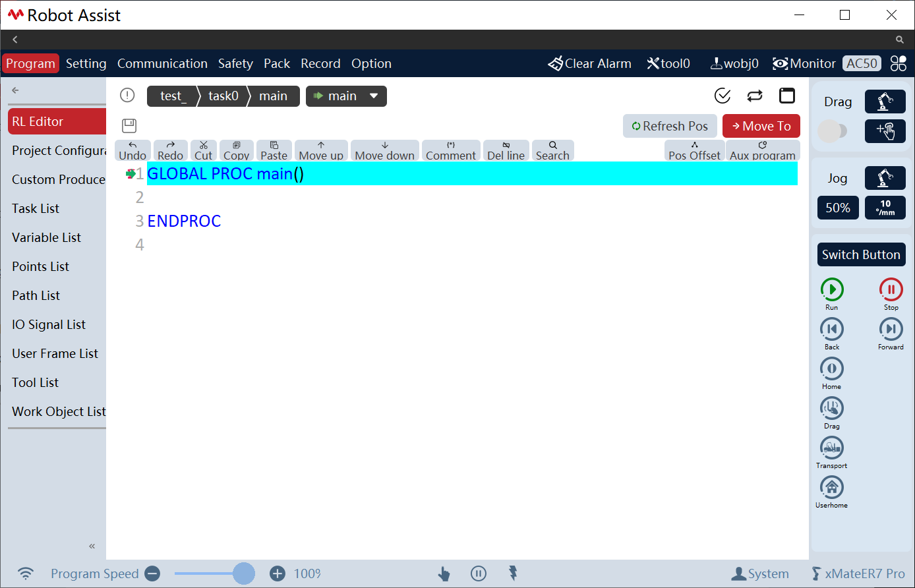Open the main procedure dropdown
Image resolution: width=915 pixels, height=588 pixels.
click(346, 96)
